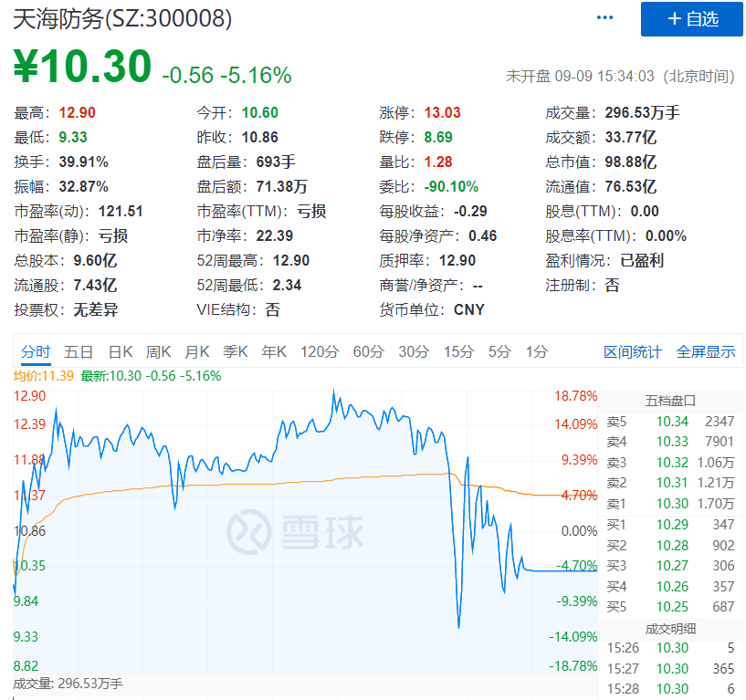Select the 30分 interval tab

414,352
